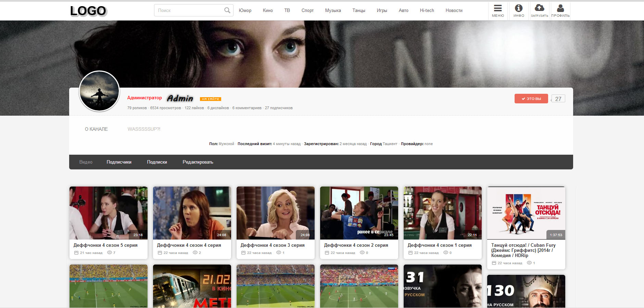This screenshot has height=308, width=644.
Task: Play the 23:18 Деффчонки 5 серия thumbnail
Action: (x=109, y=213)
